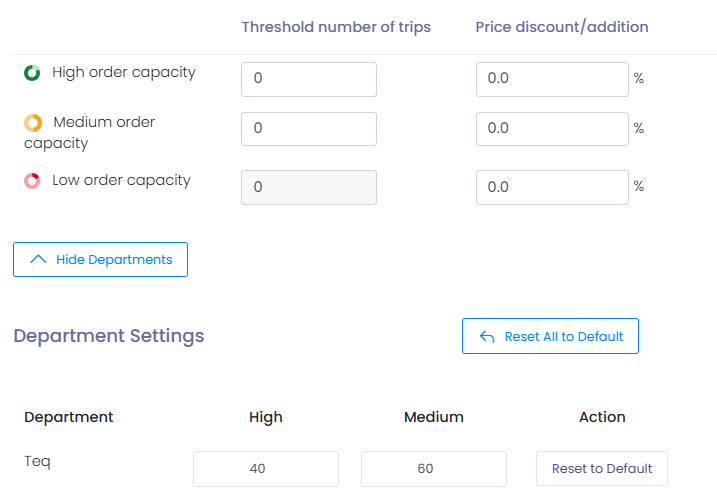The width and height of the screenshot is (717, 490).
Task: Focus Medium order capacity threshold trips field
Action: (x=309, y=129)
